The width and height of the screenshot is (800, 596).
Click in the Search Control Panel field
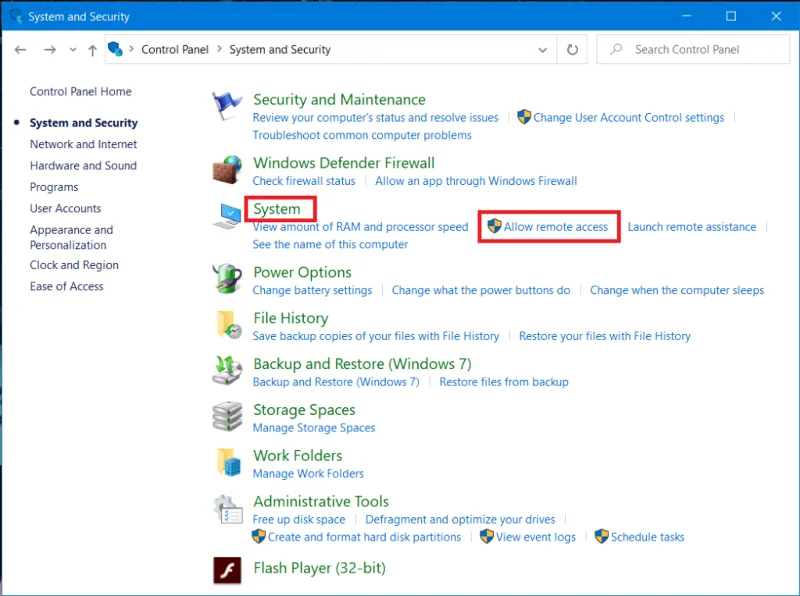tap(693, 49)
